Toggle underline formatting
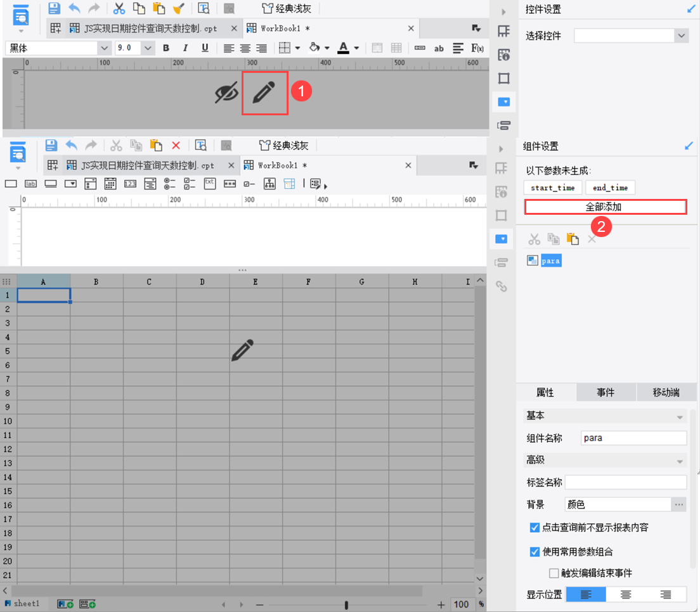 coord(205,48)
